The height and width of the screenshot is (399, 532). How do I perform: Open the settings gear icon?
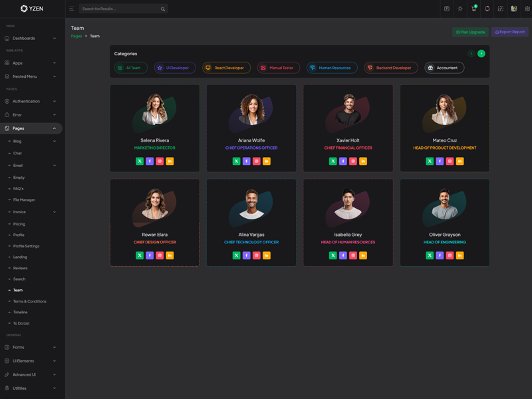[527, 9]
